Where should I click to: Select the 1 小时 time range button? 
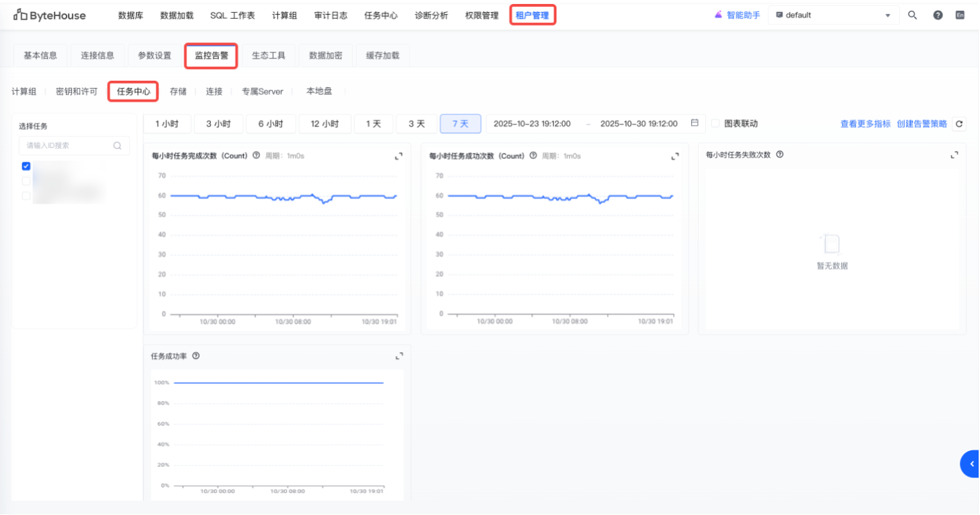[x=166, y=124]
